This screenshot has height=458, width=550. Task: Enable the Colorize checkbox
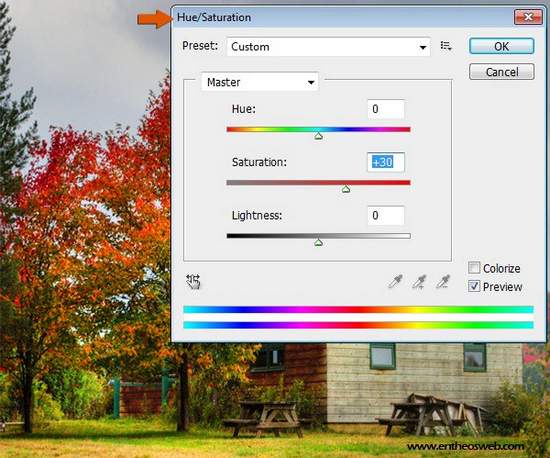coord(474,268)
